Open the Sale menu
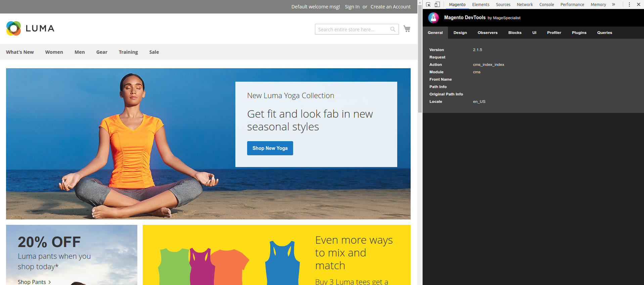 pos(154,52)
